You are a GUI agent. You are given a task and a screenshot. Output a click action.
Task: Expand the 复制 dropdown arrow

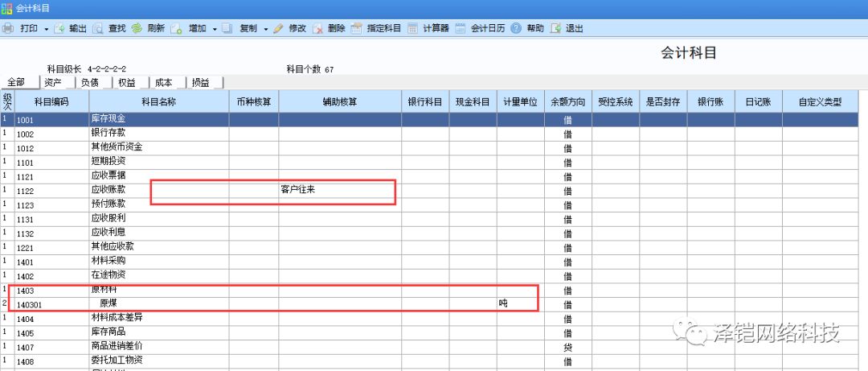(265, 29)
